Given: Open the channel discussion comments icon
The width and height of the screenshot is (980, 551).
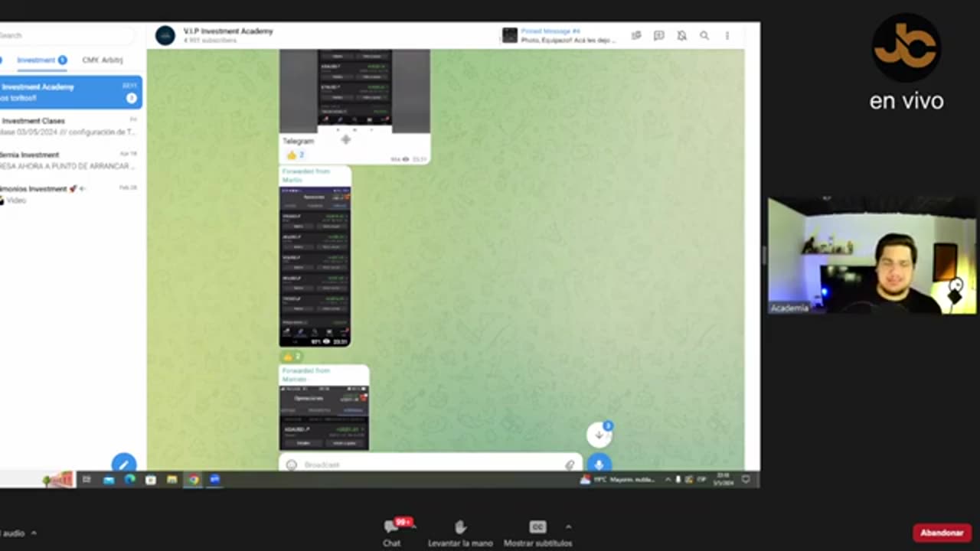Looking at the screenshot, I should (x=658, y=35).
